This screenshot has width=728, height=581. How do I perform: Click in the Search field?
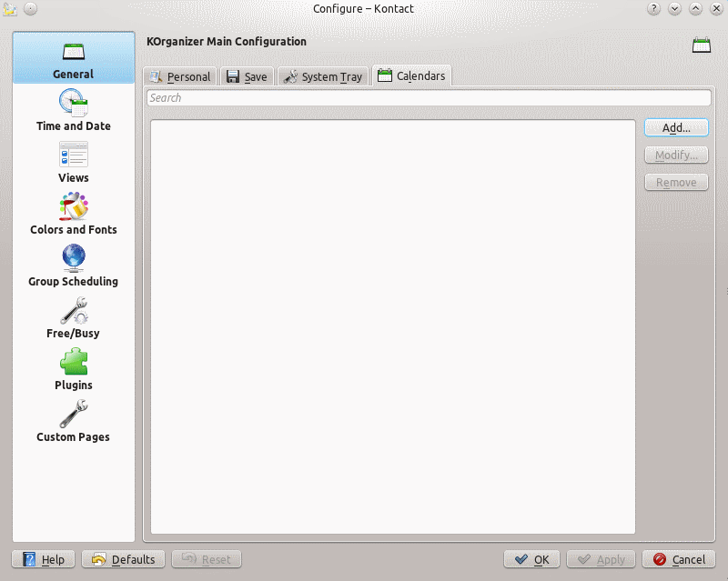[x=429, y=98]
